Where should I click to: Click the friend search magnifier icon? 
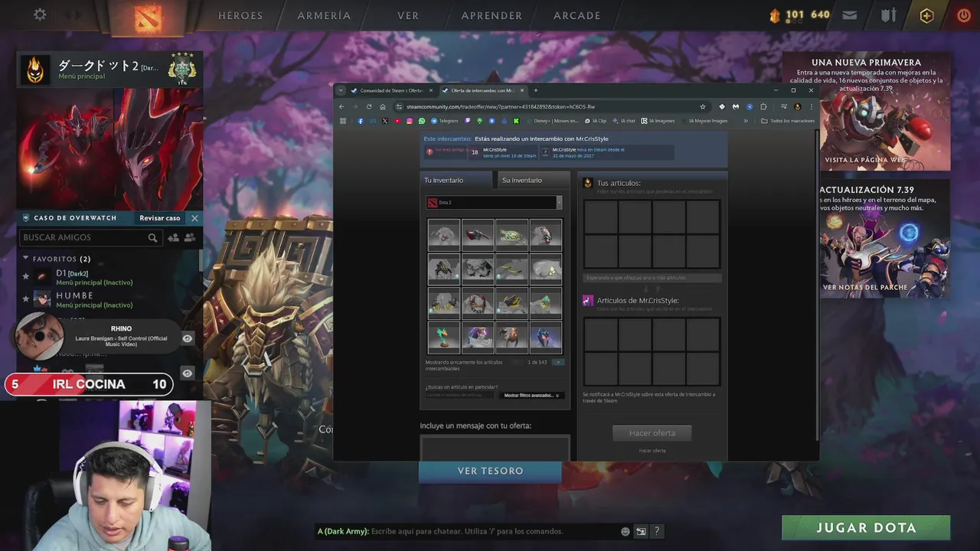coord(152,238)
